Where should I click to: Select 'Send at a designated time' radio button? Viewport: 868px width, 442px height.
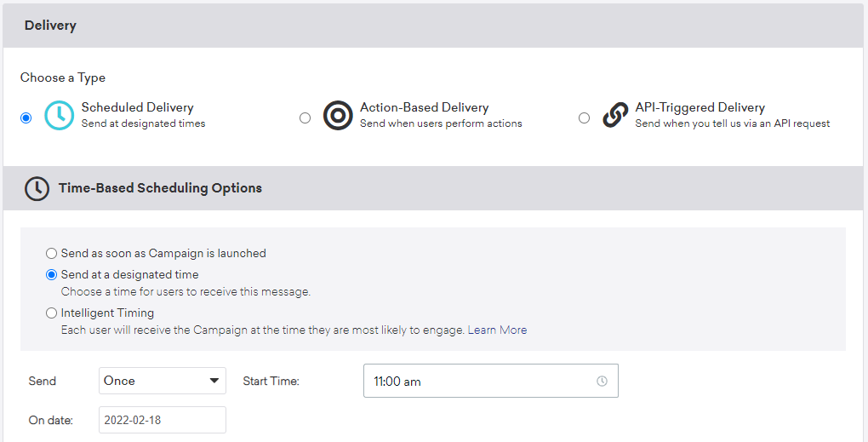[52, 275]
